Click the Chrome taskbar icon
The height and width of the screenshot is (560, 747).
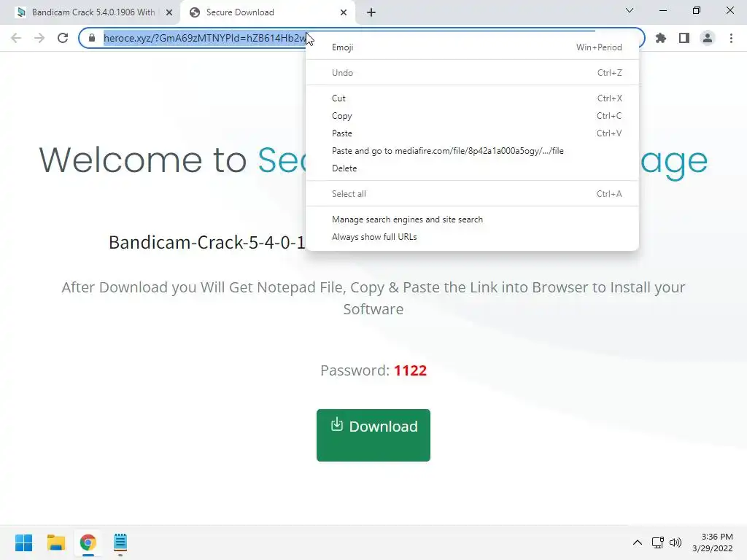(x=88, y=542)
